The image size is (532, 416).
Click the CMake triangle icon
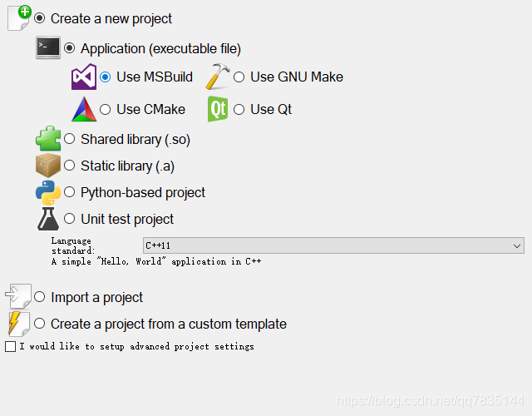coord(84,109)
